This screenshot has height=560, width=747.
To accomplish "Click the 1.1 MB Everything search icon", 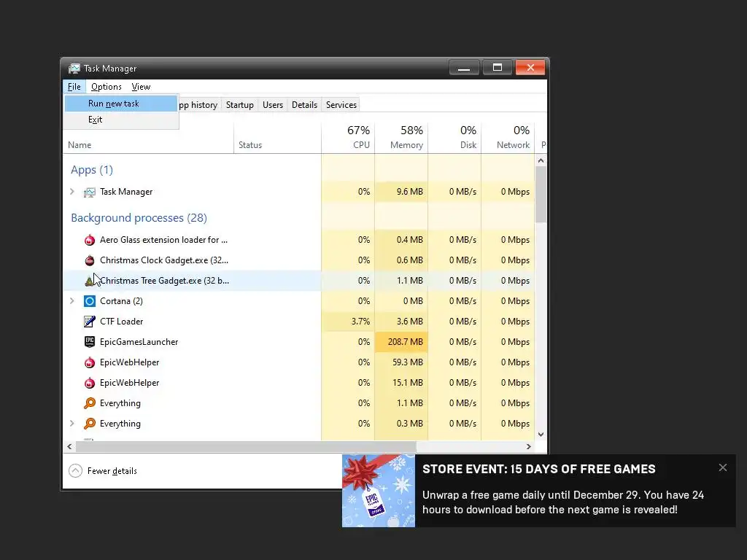I will [x=90, y=403].
